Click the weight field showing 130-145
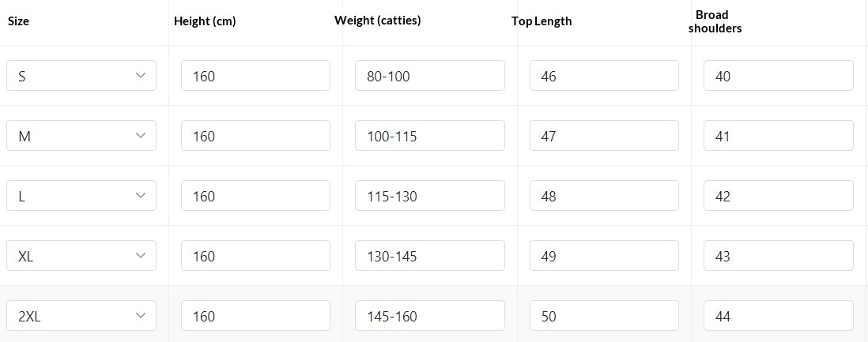This screenshot has width=868, height=342. pos(429,256)
